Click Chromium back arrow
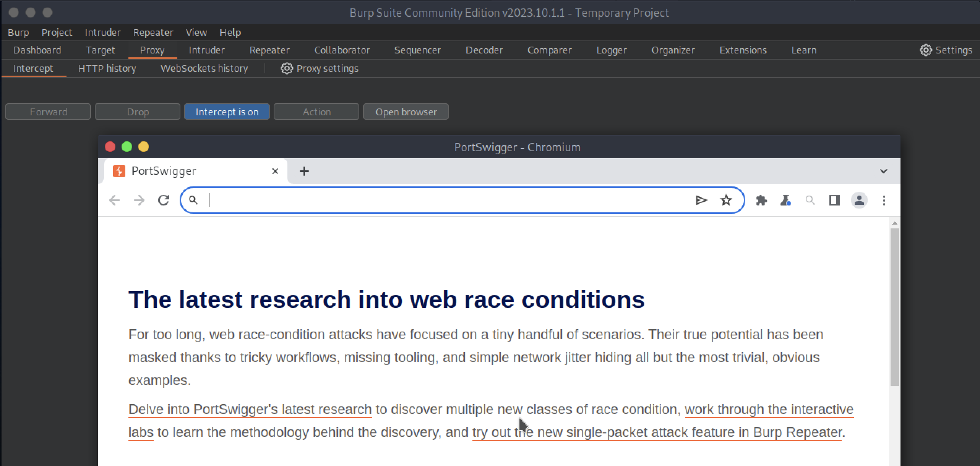980x466 pixels. click(115, 200)
